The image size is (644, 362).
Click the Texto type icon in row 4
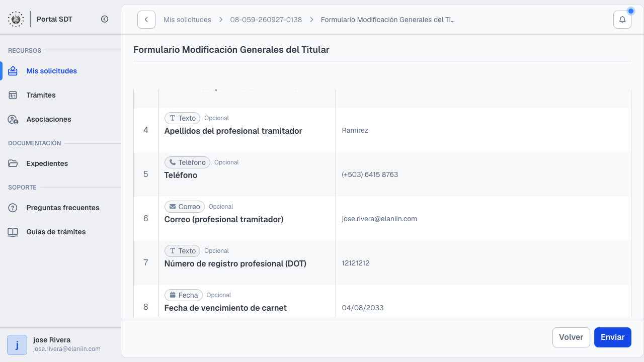tap(172, 118)
